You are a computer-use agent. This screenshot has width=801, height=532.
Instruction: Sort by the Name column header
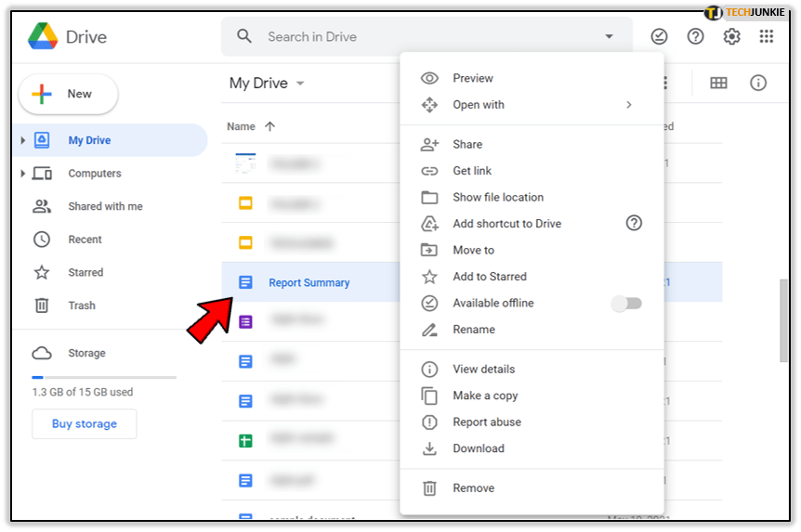pyautogui.click(x=242, y=126)
